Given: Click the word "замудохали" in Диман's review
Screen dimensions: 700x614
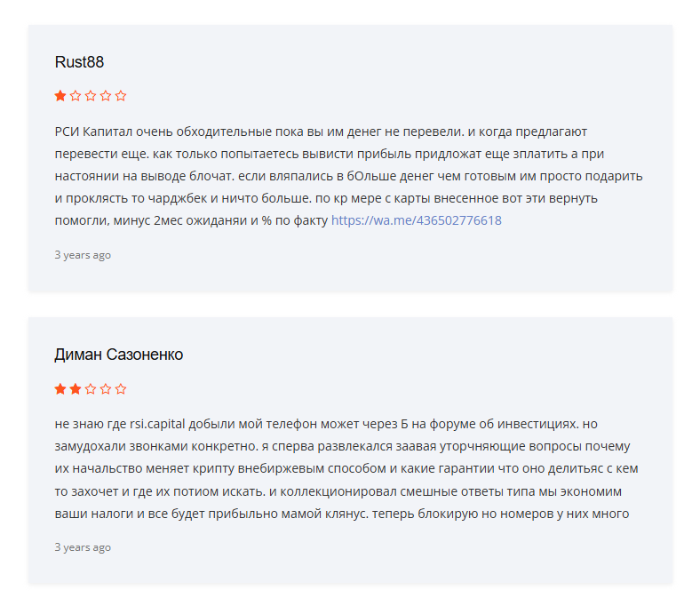Looking at the screenshot, I should click(x=93, y=446).
